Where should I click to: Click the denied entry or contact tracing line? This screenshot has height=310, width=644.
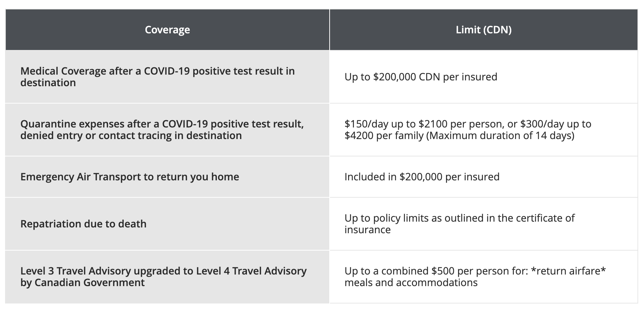[x=131, y=135]
